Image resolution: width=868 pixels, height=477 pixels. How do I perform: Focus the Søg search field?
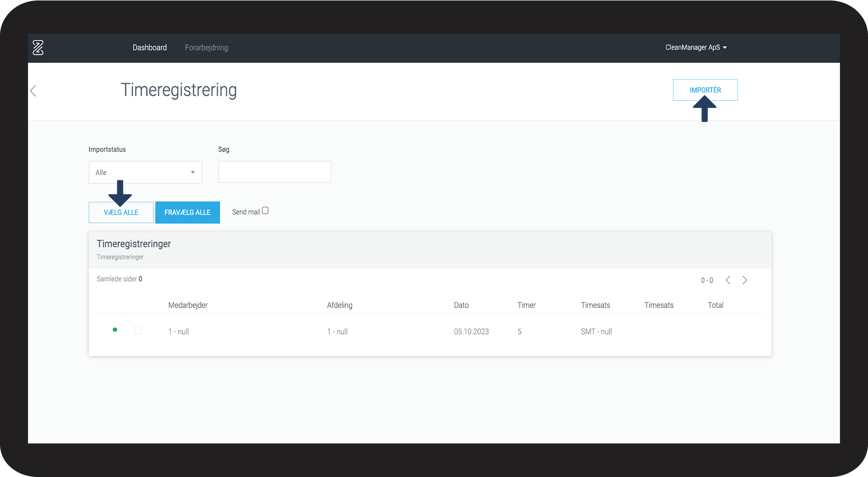pyautogui.click(x=275, y=172)
